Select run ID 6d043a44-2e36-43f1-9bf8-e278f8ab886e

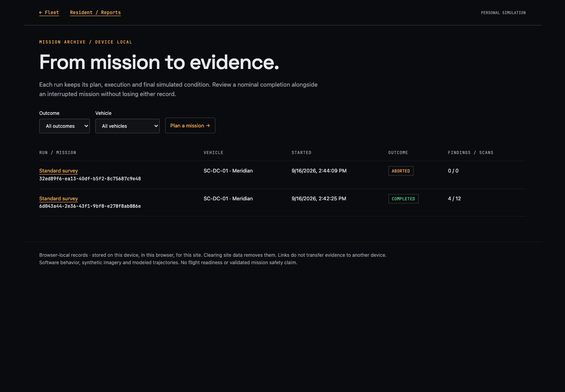[90, 206]
